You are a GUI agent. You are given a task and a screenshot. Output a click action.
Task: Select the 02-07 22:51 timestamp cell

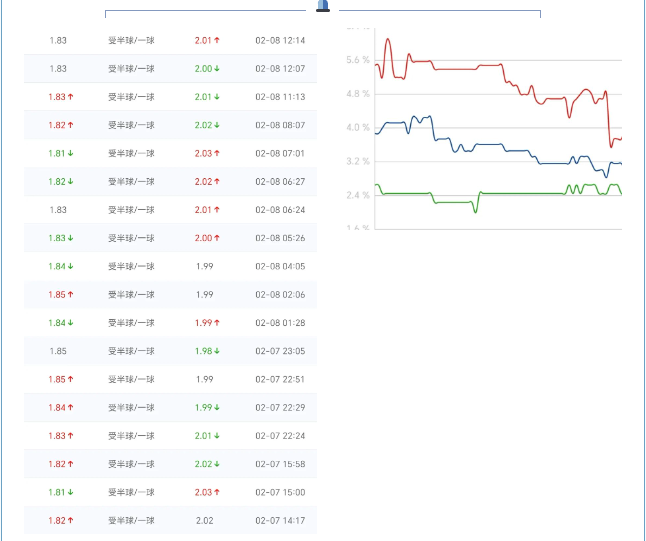coord(280,379)
